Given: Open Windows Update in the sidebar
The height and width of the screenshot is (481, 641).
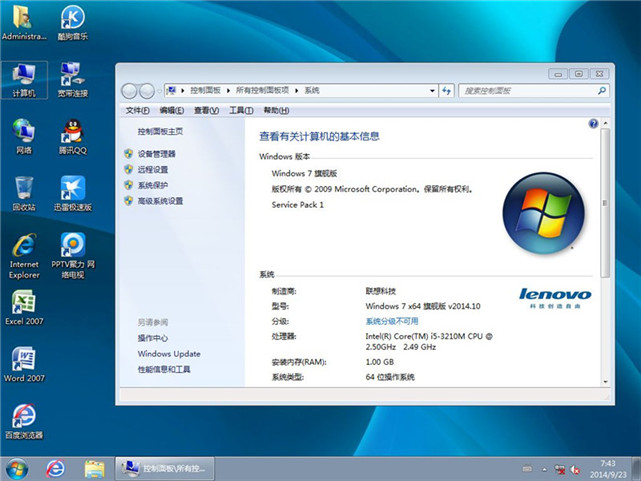Looking at the screenshot, I should point(169,354).
